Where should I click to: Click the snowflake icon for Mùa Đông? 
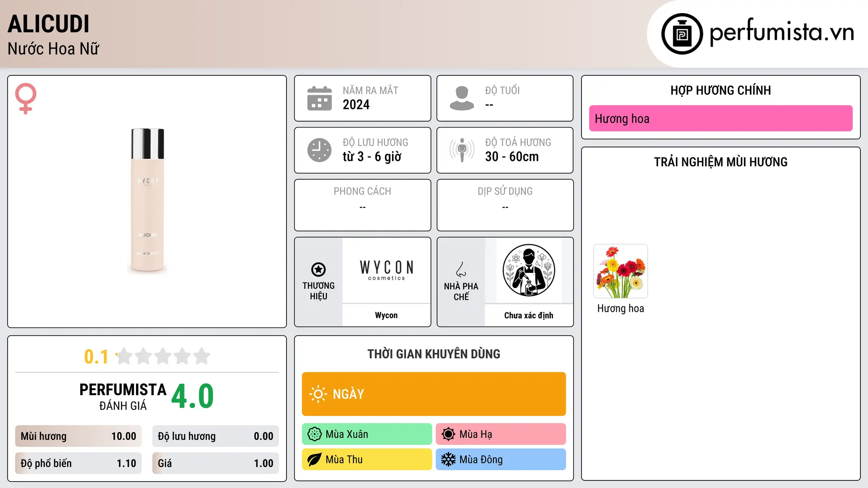448,460
